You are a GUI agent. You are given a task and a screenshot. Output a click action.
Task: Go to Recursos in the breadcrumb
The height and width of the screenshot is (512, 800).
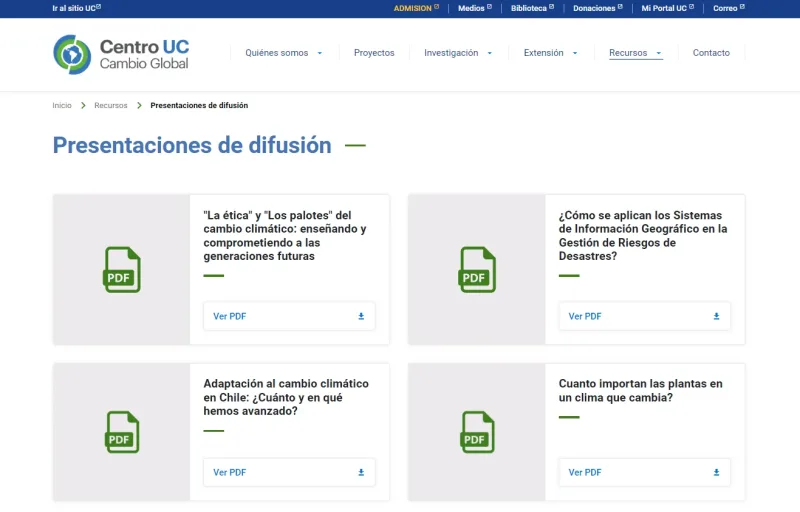pyautogui.click(x=111, y=105)
